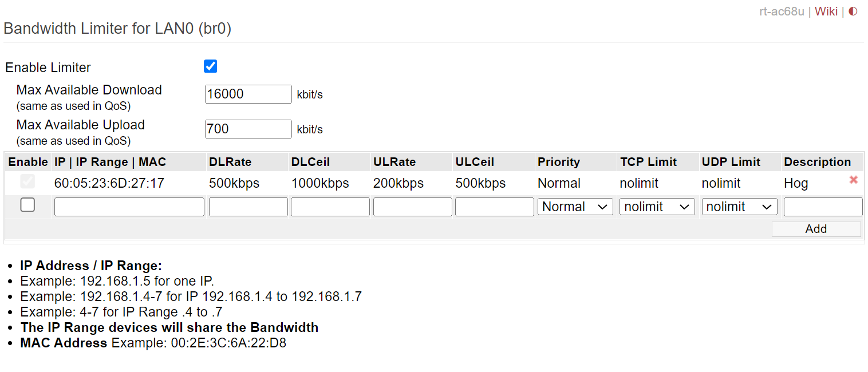Tick the Enable checkbox in new rule row

27,205
